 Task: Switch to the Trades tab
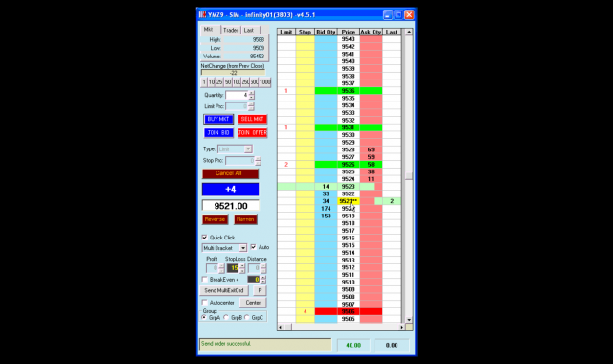pyautogui.click(x=231, y=30)
